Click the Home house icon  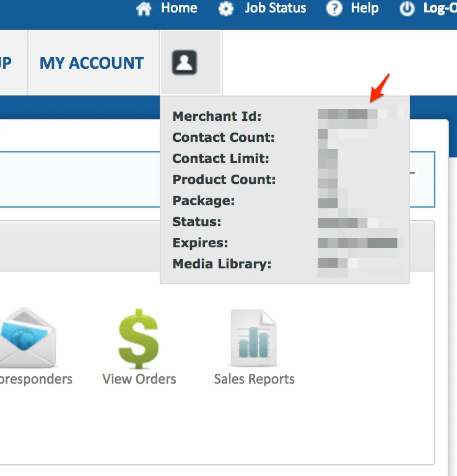144,9
